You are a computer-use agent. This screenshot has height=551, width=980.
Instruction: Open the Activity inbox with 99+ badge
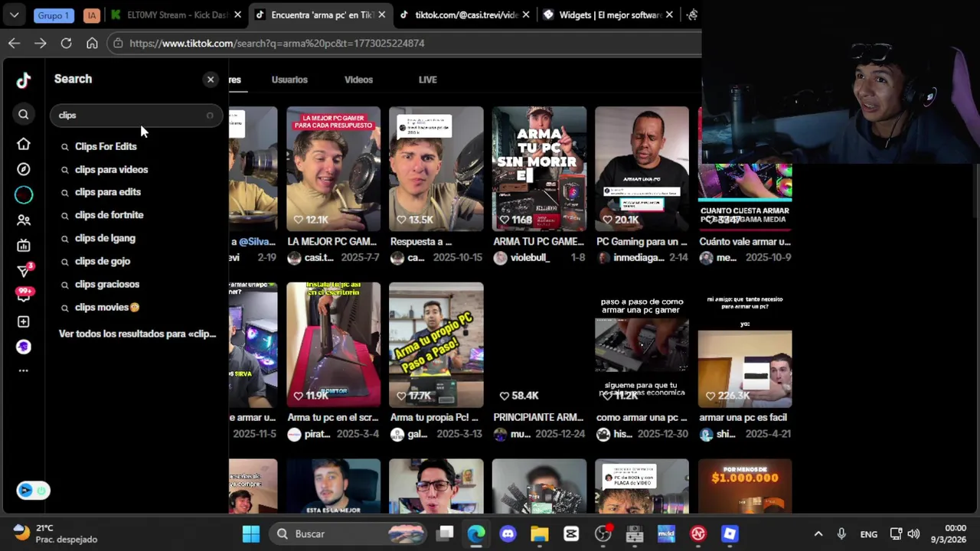24,294
